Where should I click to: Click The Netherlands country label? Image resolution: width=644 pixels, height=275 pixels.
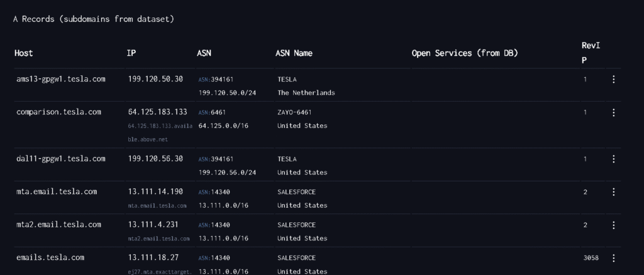(x=306, y=93)
